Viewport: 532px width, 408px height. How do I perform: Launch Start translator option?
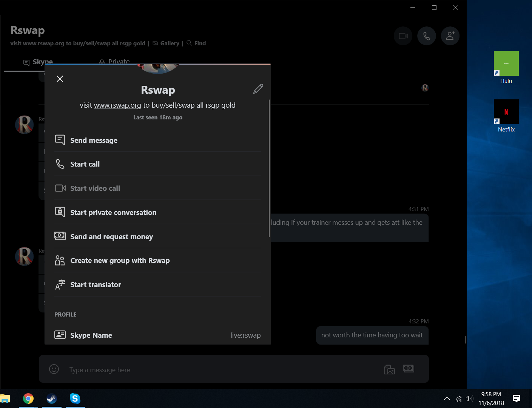pyautogui.click(x=158, y=284)
